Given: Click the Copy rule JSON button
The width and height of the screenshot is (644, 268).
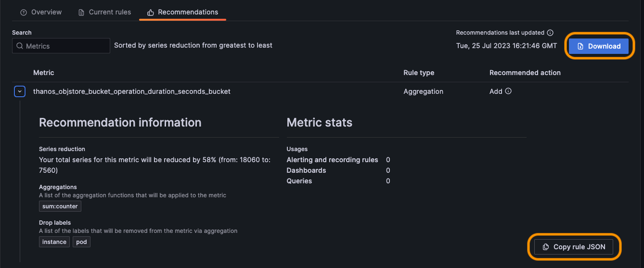Looking at the screenshot, I should tap(574, 247).
